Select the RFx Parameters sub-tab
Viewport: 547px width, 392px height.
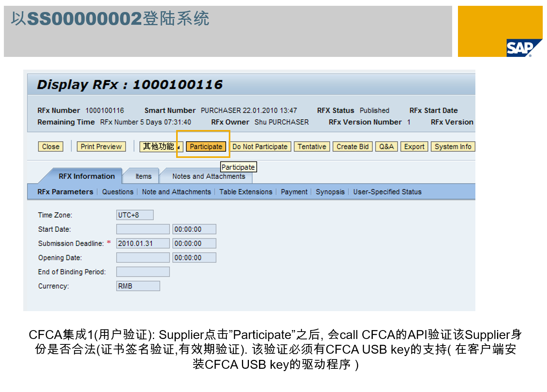(65, 192)
